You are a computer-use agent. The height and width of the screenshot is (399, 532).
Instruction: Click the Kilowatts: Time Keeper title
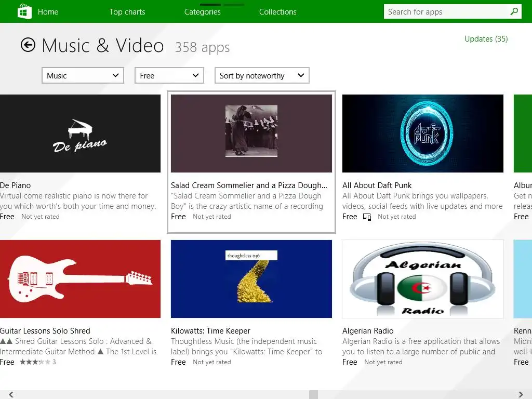[x=211, y=331]
